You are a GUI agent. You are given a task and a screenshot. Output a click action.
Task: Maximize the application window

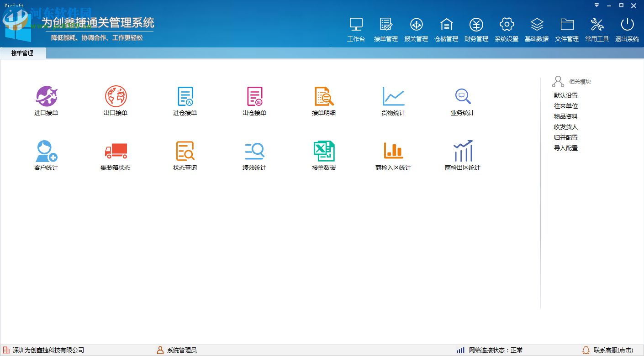click(x=621, y=5)
